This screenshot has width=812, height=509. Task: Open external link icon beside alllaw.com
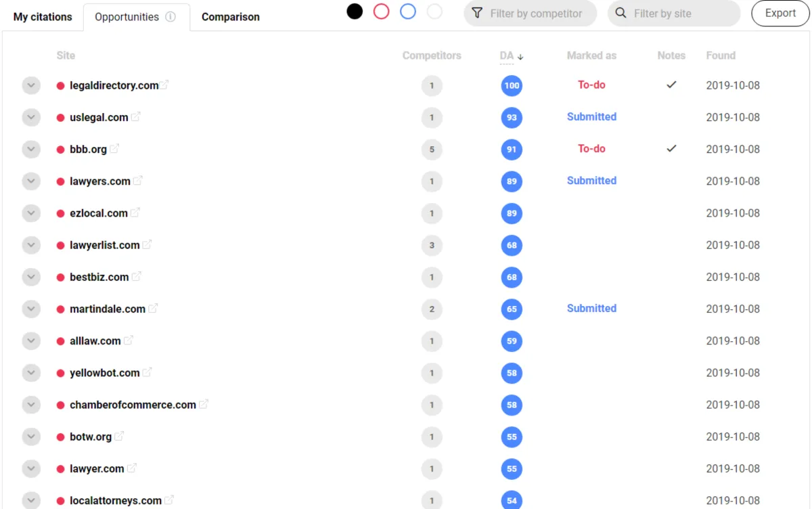[129, 340]
